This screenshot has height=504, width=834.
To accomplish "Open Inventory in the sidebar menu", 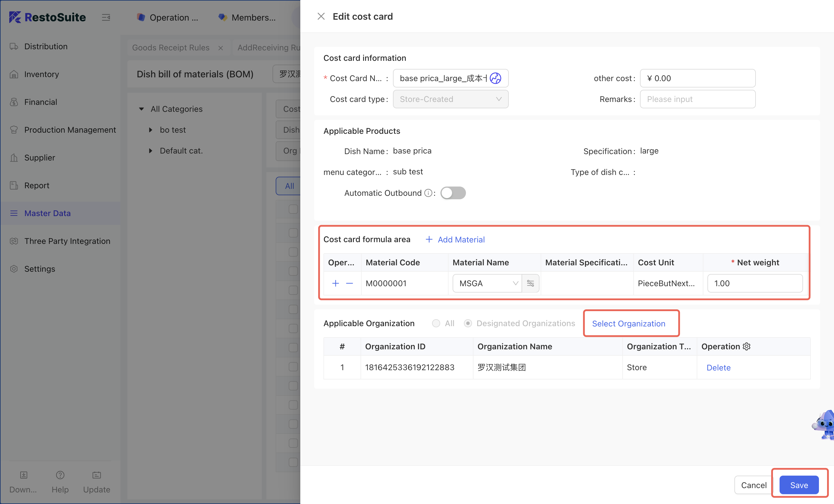I will [x=42, y=74].
